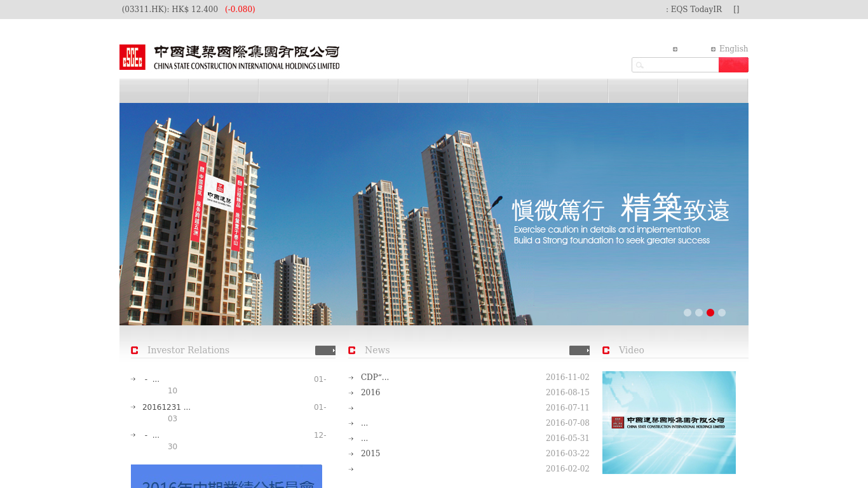Select the first slideshow indicator dot
This screenshot has height=488, width=868.
pyautogui.click(x=688, y=313)
